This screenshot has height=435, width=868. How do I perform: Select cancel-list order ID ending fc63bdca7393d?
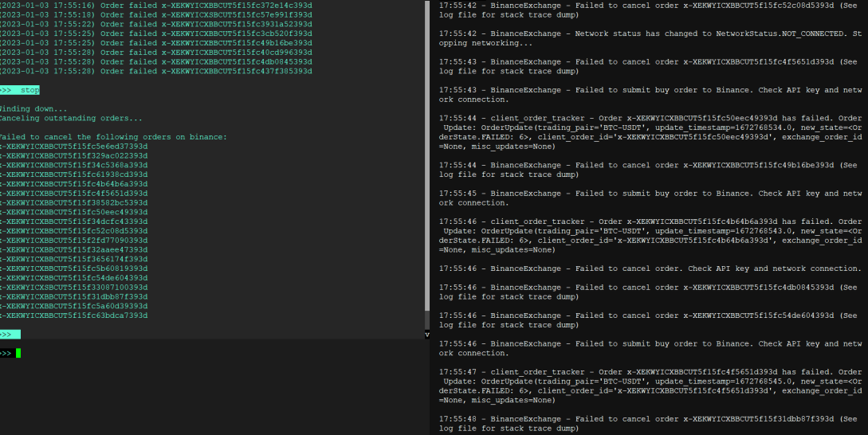[73, 316]
